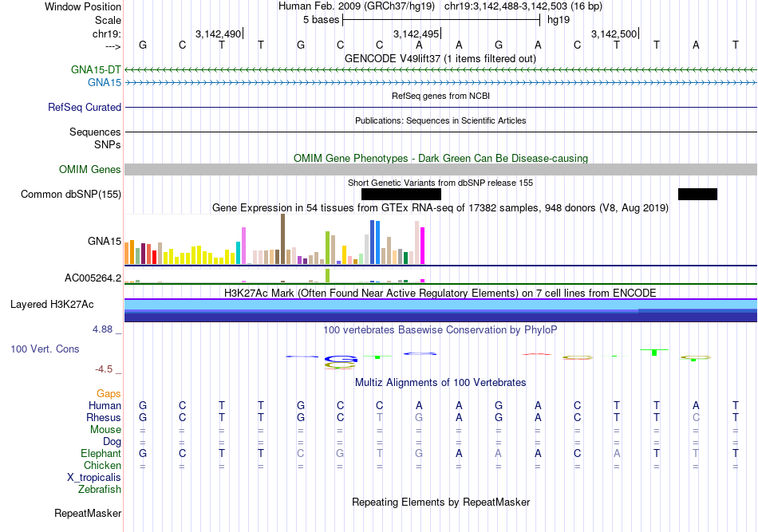Image resolution: width=758 pixels, height=532 pixels.
Task: Open the RefSeq Curated track label
Action: tap(85, 107)
